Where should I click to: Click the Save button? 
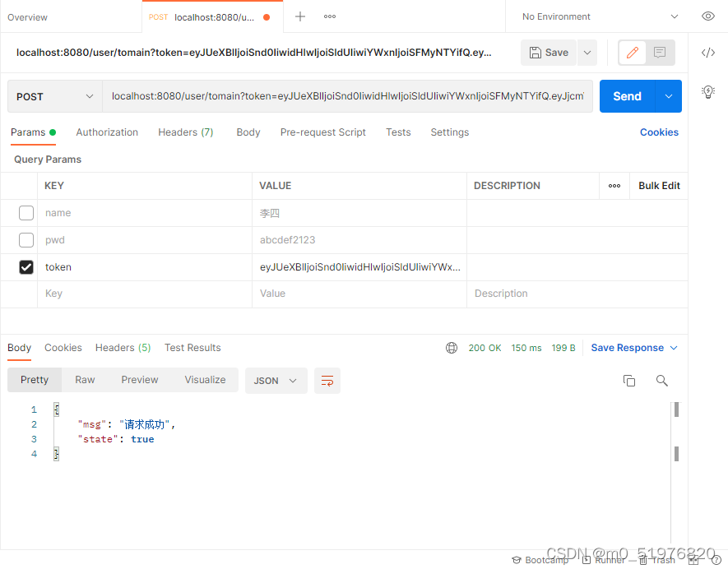(x=549, y=53)
